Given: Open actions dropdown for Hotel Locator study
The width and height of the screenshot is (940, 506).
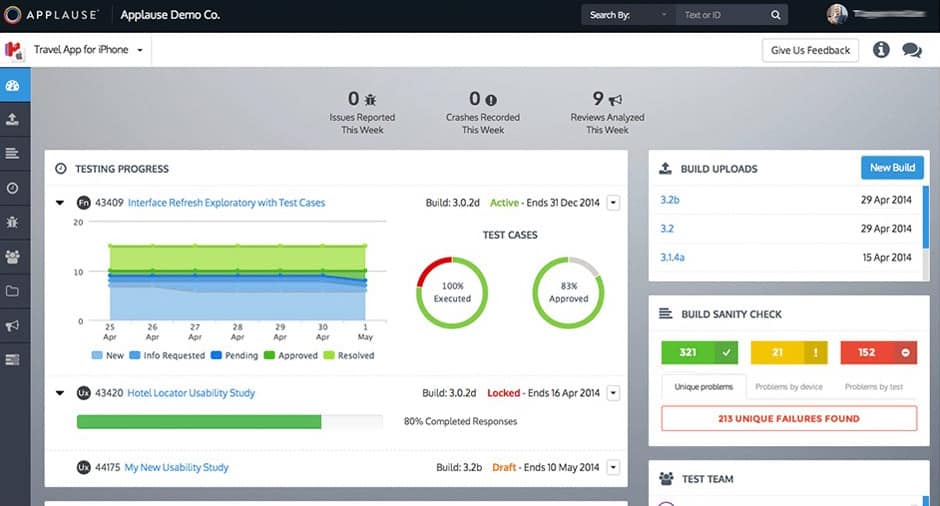Looking at the screenshot, I should point(613,393).
